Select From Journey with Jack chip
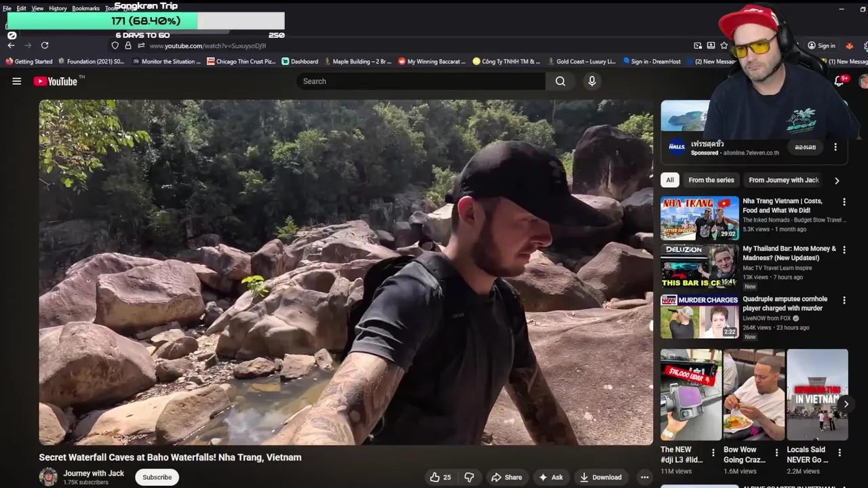The height and width of the screenshot is (488, 868). tap(784, 180)
